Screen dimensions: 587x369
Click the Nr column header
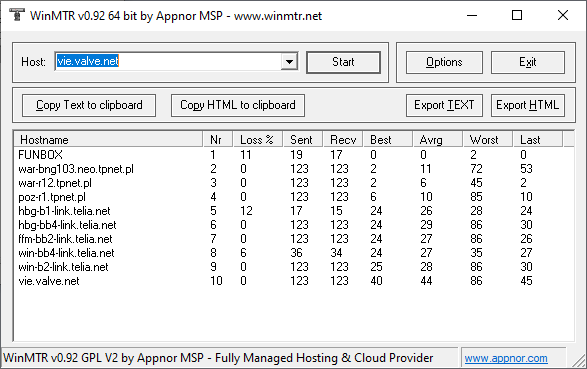point(218,140)
